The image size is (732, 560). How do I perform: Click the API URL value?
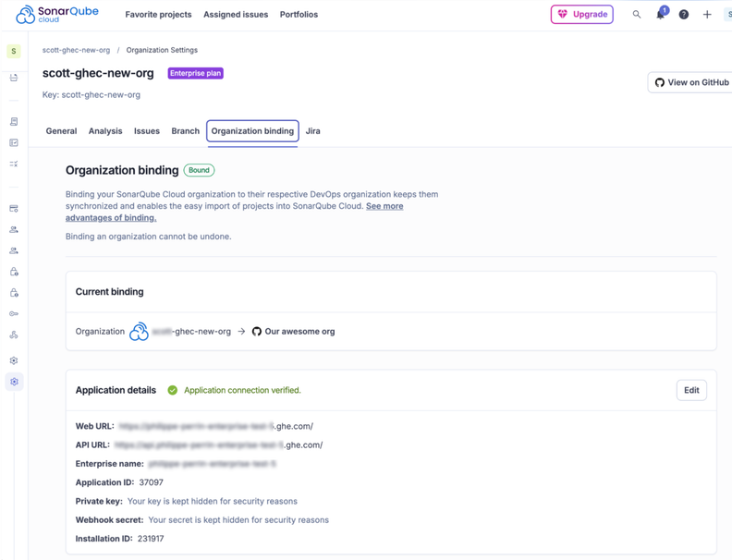point(218,444)
